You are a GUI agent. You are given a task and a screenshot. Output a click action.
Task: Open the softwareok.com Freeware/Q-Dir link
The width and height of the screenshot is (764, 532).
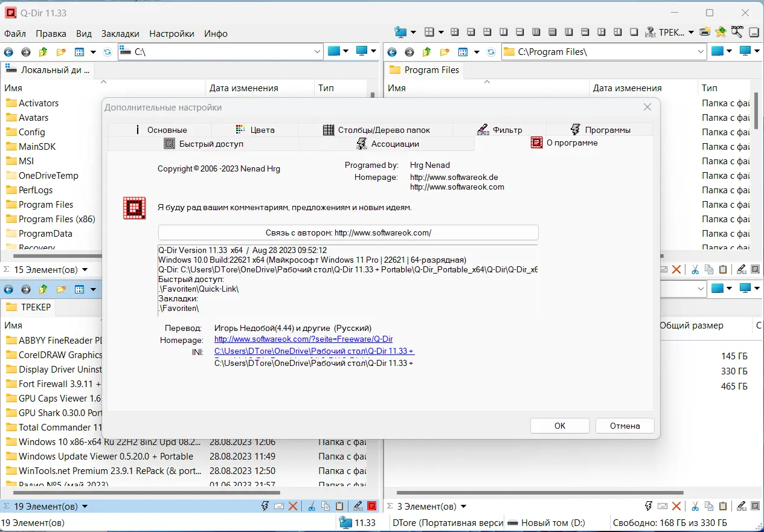[303, 339]
